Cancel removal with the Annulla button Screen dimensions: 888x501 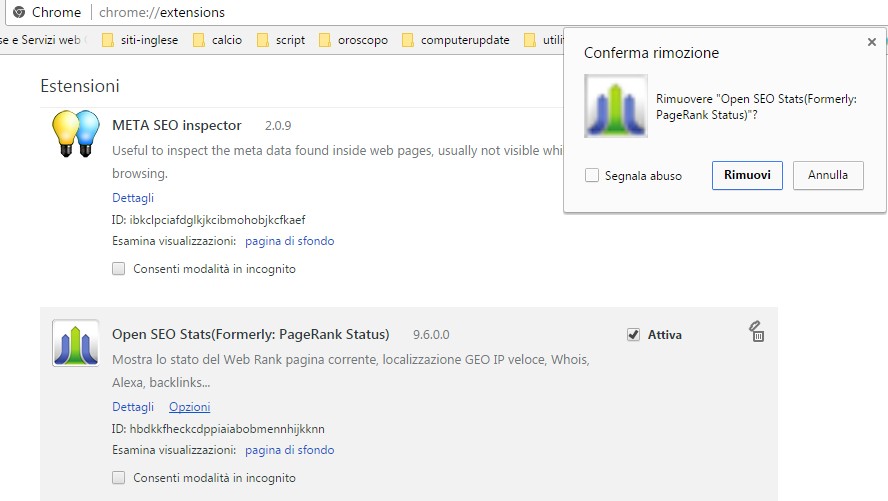point(828,175)
